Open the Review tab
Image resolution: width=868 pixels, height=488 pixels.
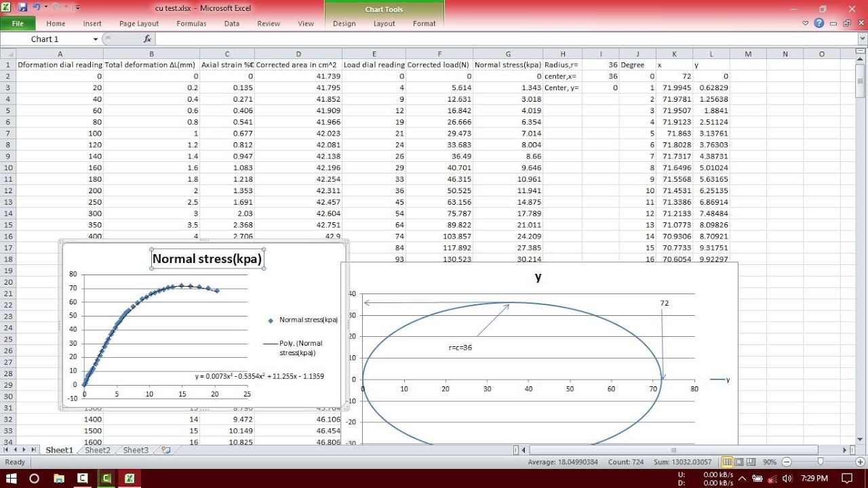(x=269, y=23)
